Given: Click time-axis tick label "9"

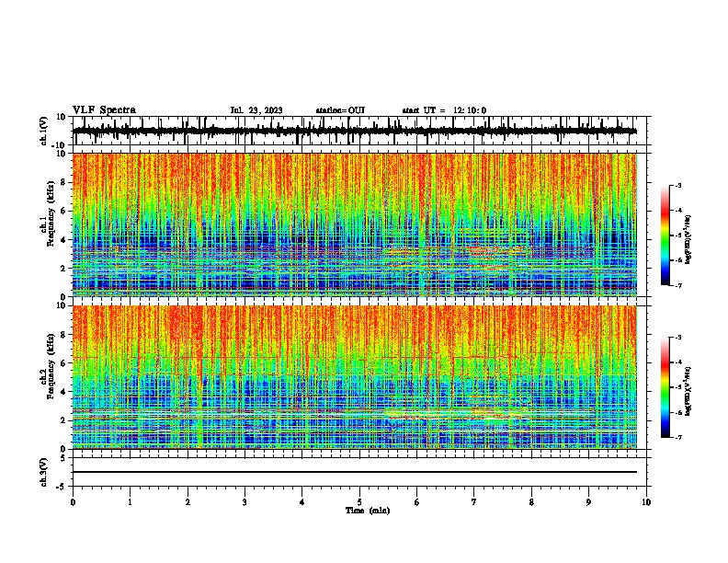Looking at the screenshot, I should click(x=588, y=502).
